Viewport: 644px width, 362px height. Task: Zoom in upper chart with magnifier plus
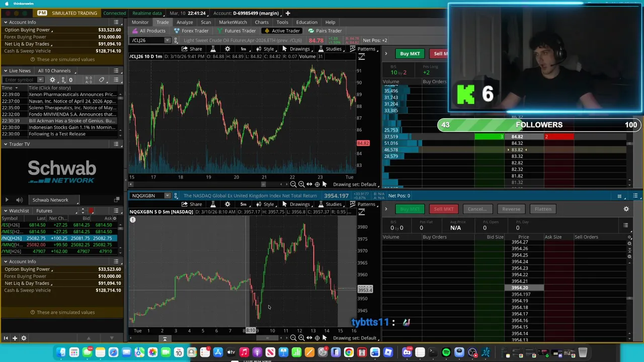tap(301, 185)
